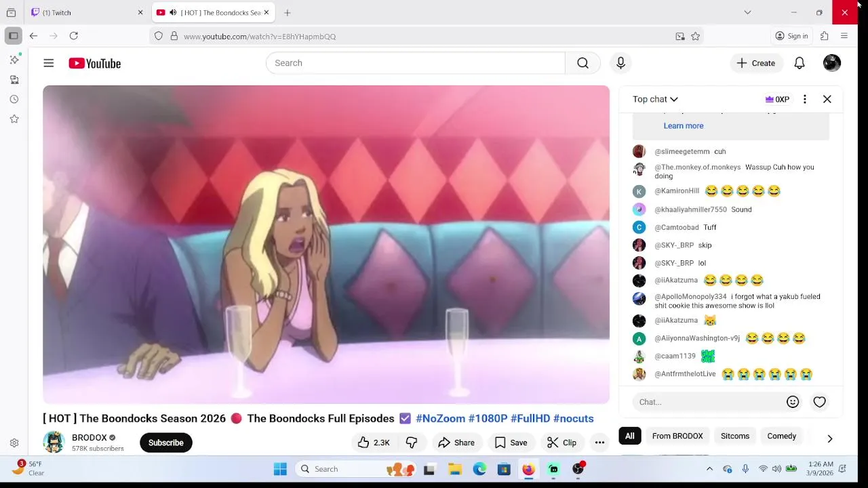Click the #FullHD hashtag
The width and height of the screenshot is (868, 488).
coord(530,418)
